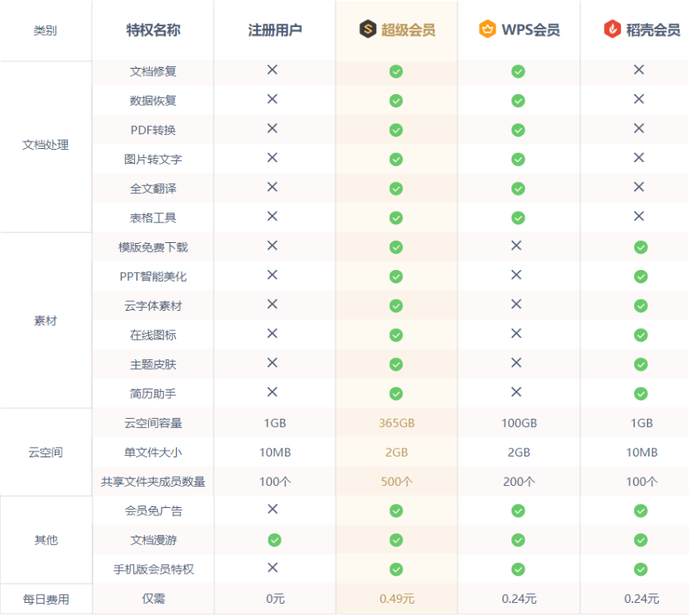This screenshot has width=689, height=616.
Task: Click the 类别 header cell
Action: click(46, 31)
